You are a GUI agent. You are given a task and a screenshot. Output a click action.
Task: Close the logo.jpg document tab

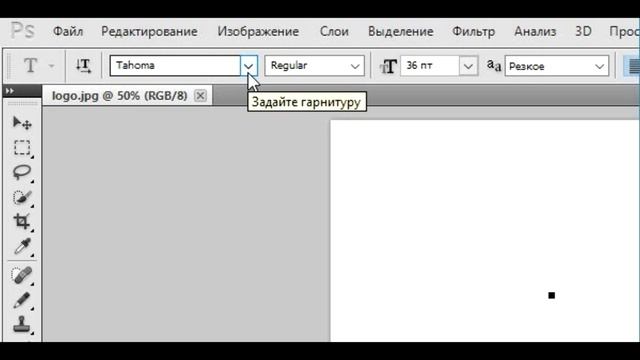pos(200,96)
